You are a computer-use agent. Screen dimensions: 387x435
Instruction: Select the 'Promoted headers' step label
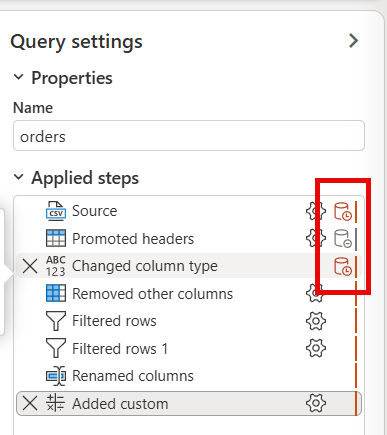click(133, 238)
